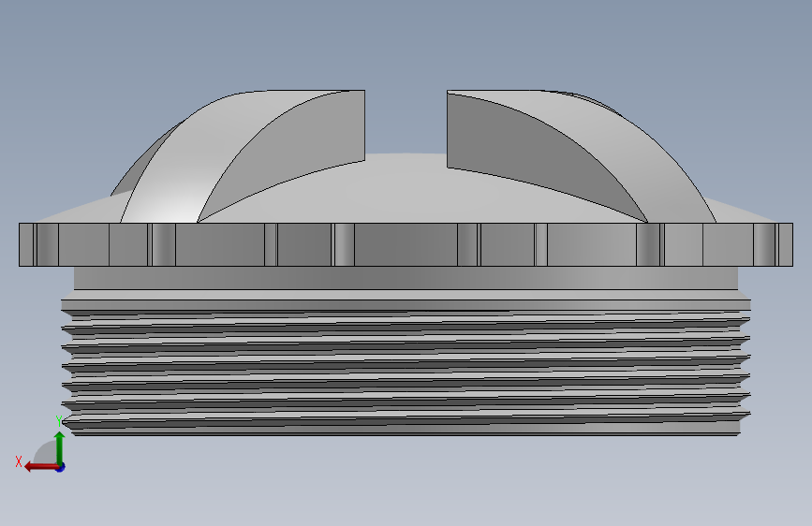
Task: Click the red X label of the triad
Action: [x=19, y=461]
